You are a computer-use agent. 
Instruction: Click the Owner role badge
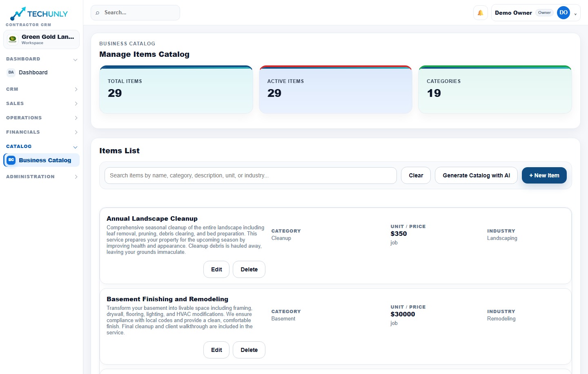tap(544, 13)
